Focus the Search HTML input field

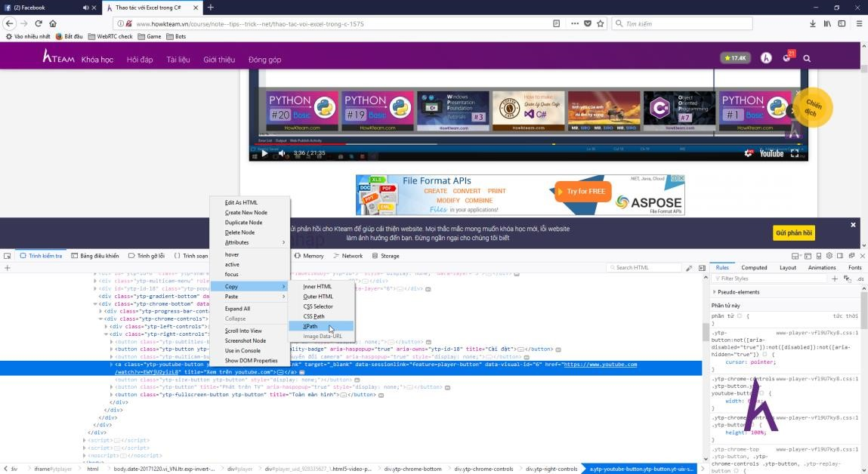[645, 268]
